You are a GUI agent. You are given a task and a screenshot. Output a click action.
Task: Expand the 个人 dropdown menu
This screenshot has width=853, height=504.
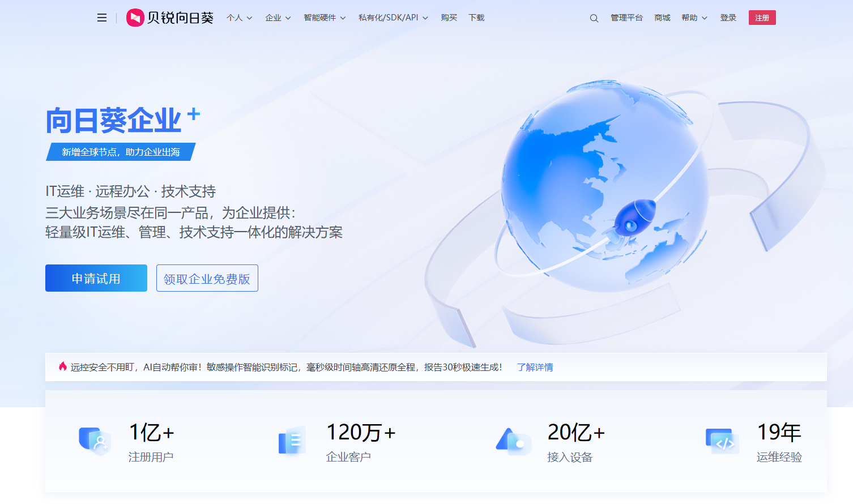pos(239,18)
